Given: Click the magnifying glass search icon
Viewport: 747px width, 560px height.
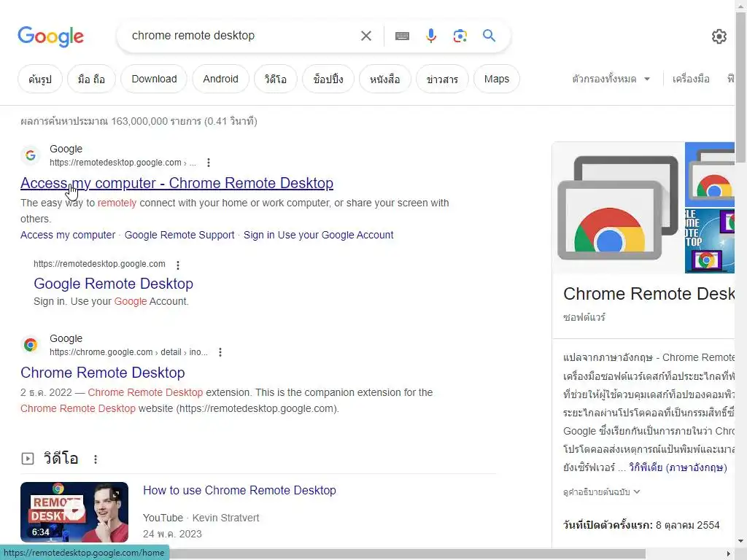Looking at the screenshot, I should [x=489, y=36].
